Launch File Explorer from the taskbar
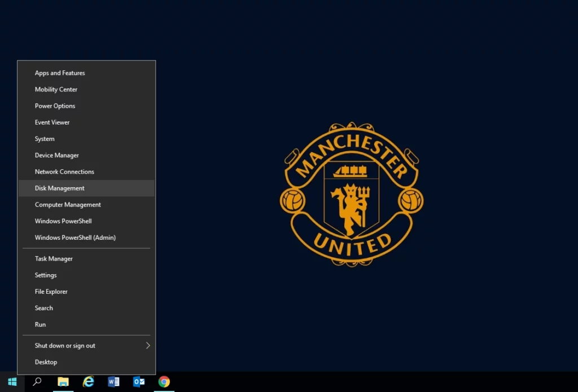Viewport: 578px width, 392px height. 63,382
